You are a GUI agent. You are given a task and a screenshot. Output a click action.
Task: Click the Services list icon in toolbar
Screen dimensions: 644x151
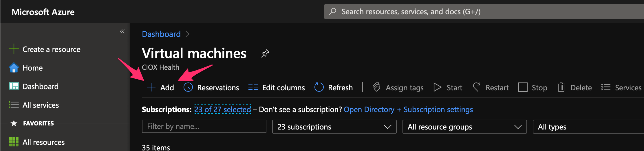coord(605,87)
